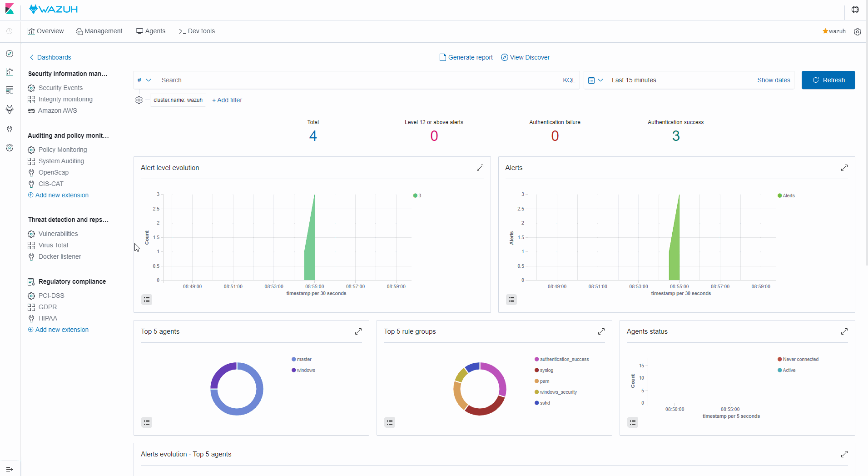
Task: Select the Visualize chart icon in sidebar
Action: pyautogui.click(x=10, y=72)
